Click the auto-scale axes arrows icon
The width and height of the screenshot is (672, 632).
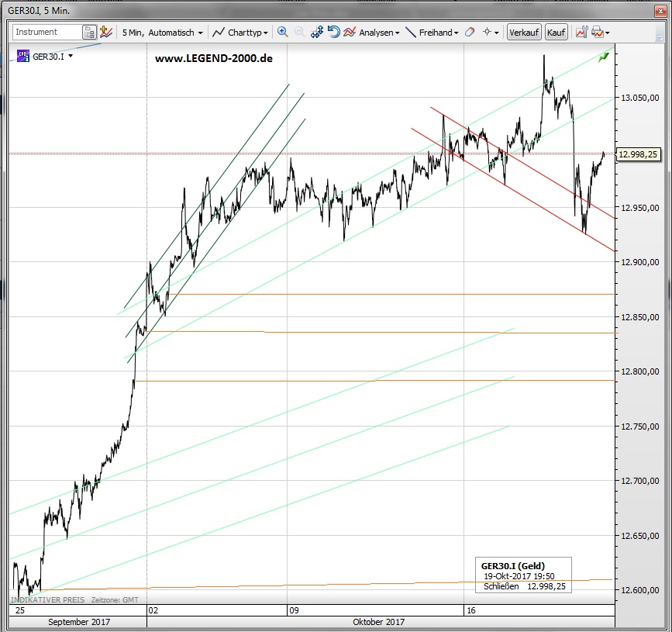[316, 33]
